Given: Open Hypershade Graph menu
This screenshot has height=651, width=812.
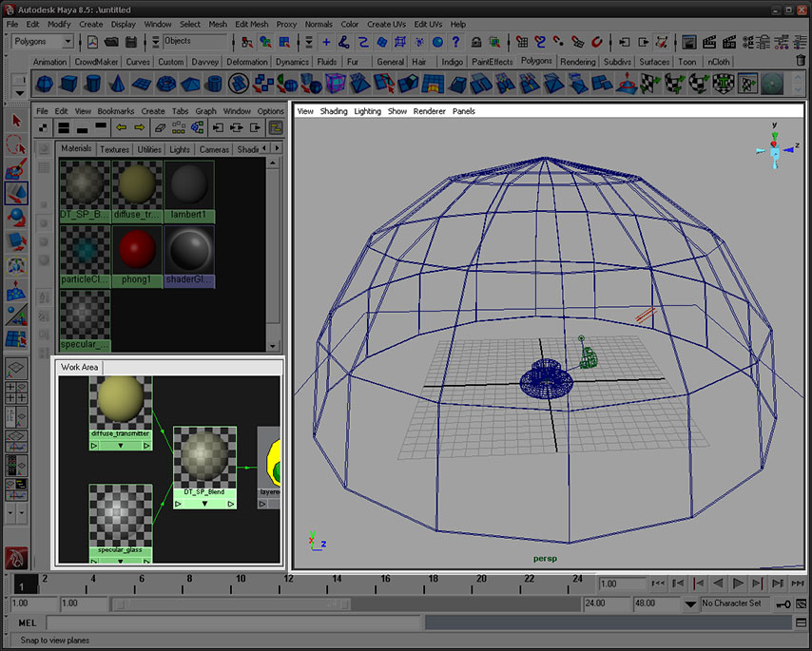Looking at the screenshot, I should pos(205,111).
